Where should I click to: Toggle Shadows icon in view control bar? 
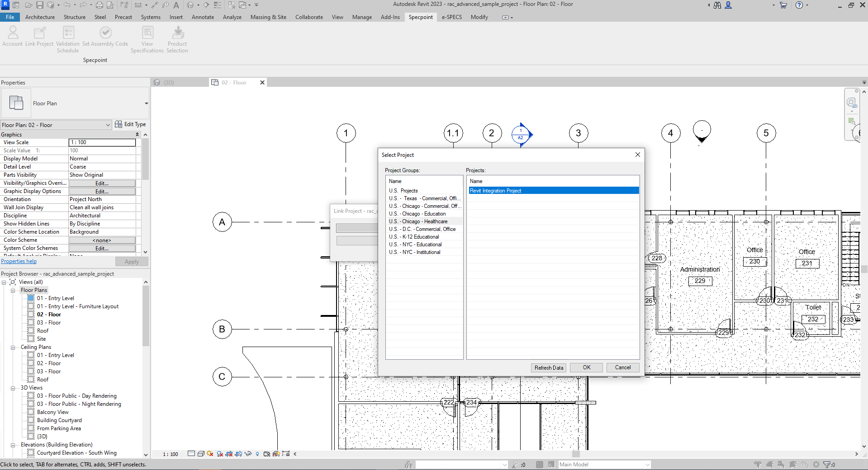(x=220, y=454)
